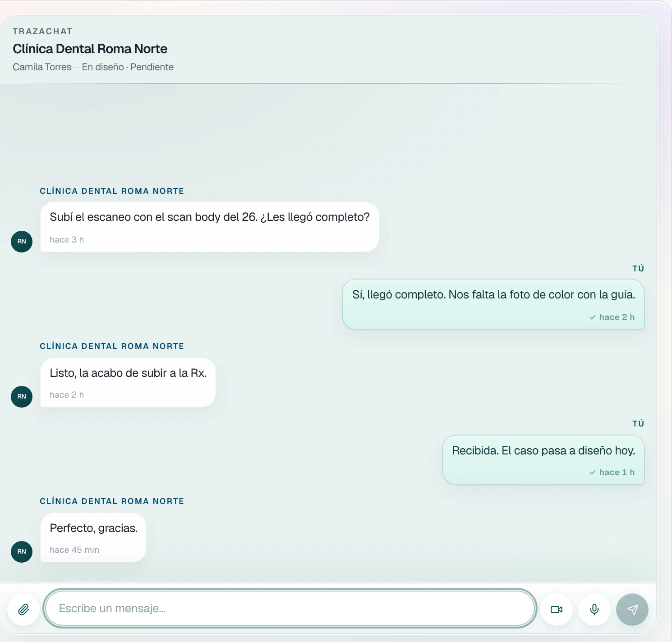
Task: Open the RN avatar next to "Listo, la acabo de subir"
Action: tap(22, 396)
